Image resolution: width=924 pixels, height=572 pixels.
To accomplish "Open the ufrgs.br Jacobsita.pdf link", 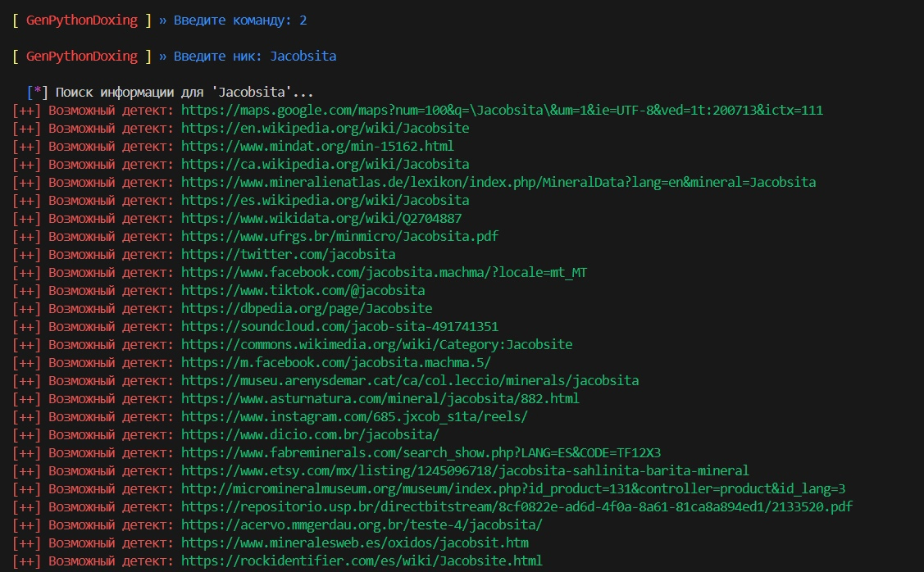I will (x=339, y=237).
